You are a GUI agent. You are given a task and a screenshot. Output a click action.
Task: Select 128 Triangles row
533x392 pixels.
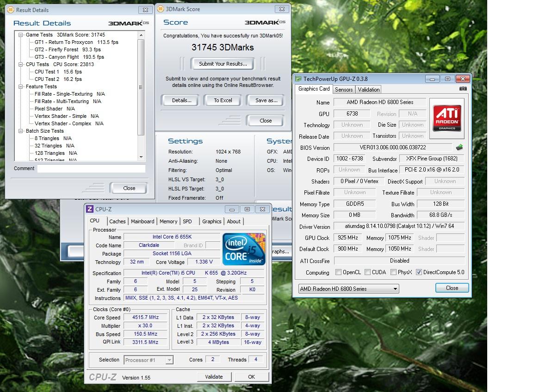pyautogui.click(x=56, y=153)
